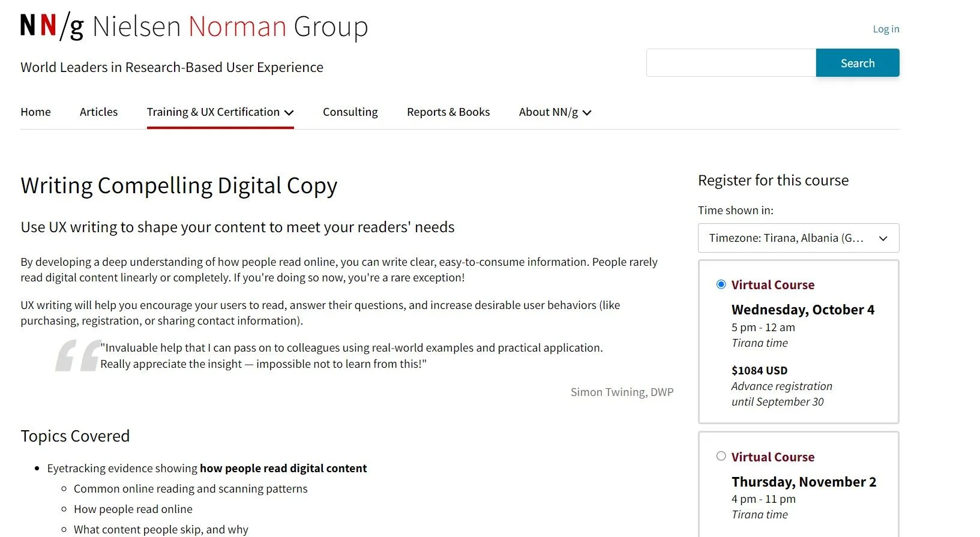
Task: Open the Timezone: Tirana, Albania dropdown
Action: tap(798, 238)
